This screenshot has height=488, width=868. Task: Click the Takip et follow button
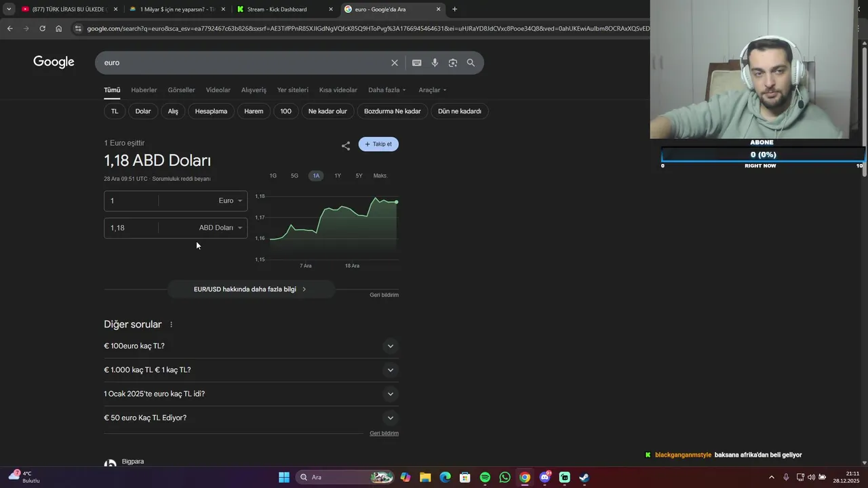tap(378, 144)
